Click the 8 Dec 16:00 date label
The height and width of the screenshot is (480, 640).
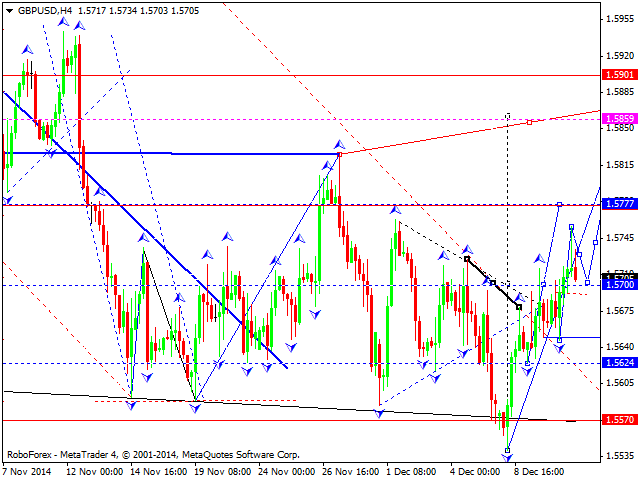pyautogui.click(x=540, y=470)
